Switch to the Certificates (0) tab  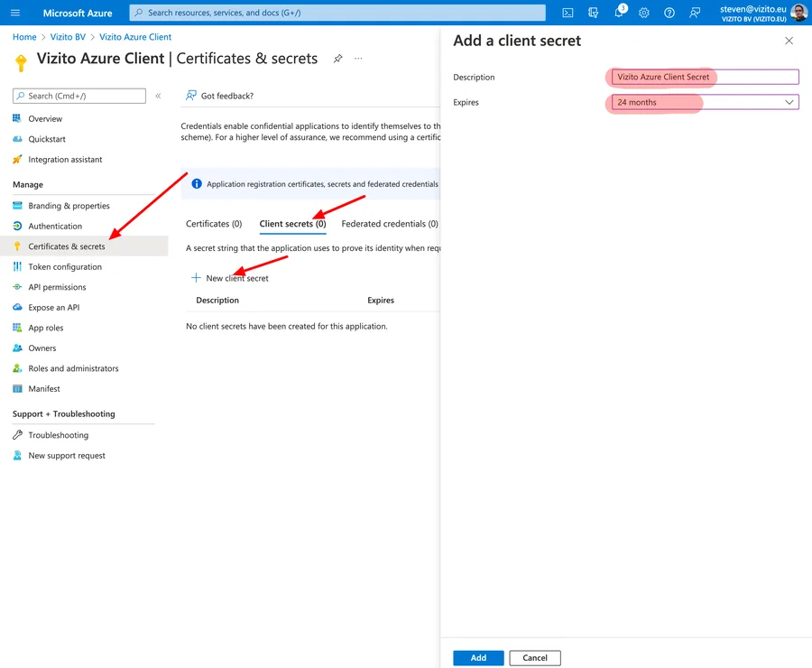point(214,223)
